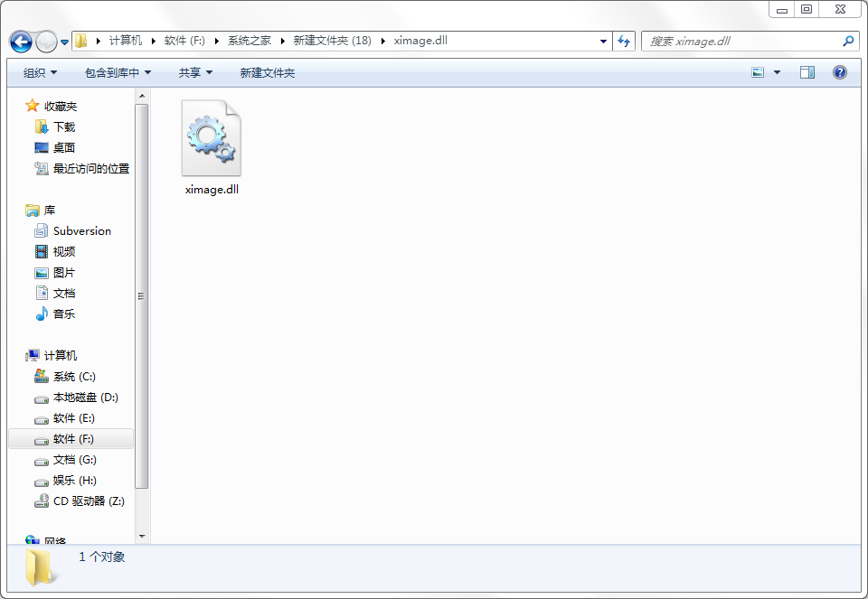Open view options dropdown arrow

click(777, 72)
